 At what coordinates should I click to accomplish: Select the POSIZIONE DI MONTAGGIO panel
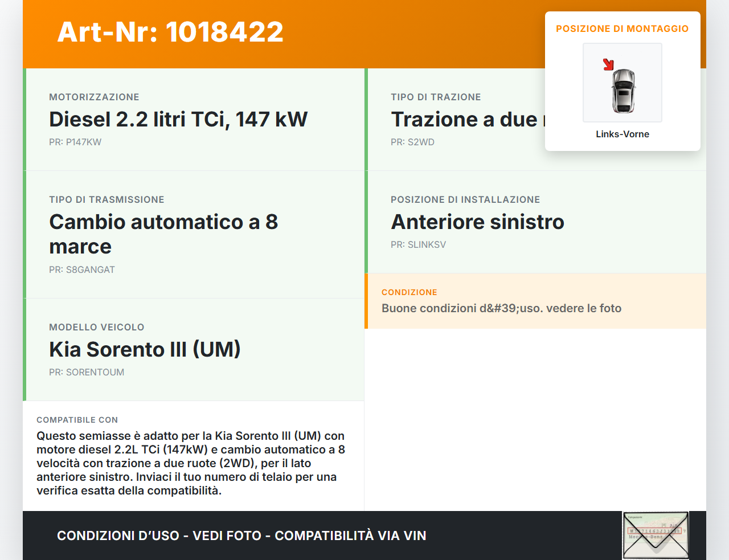[622, 80]
